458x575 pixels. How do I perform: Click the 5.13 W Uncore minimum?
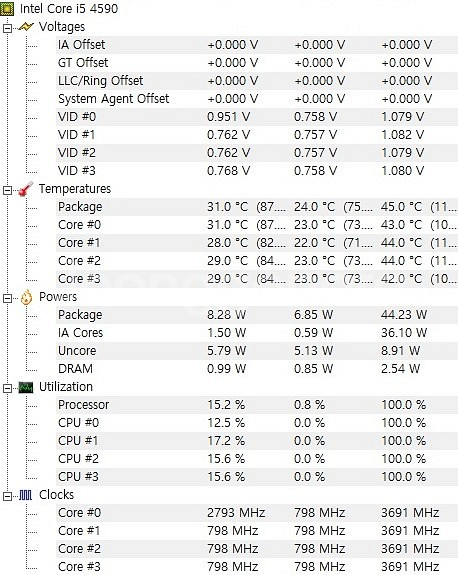point(314,351)
